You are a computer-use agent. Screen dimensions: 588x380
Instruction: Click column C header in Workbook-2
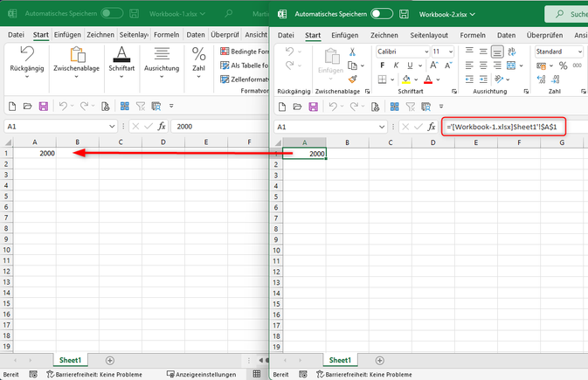tap(390, 142)
